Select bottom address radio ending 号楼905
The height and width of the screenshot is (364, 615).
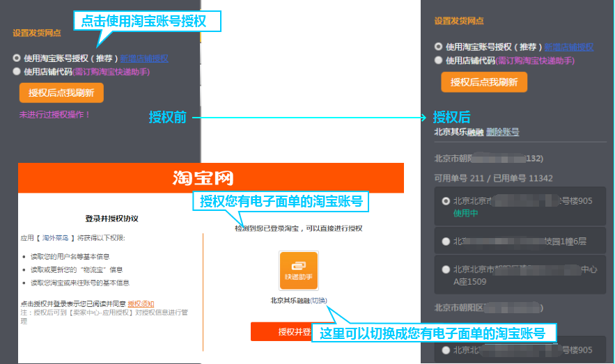click(446, 350)
